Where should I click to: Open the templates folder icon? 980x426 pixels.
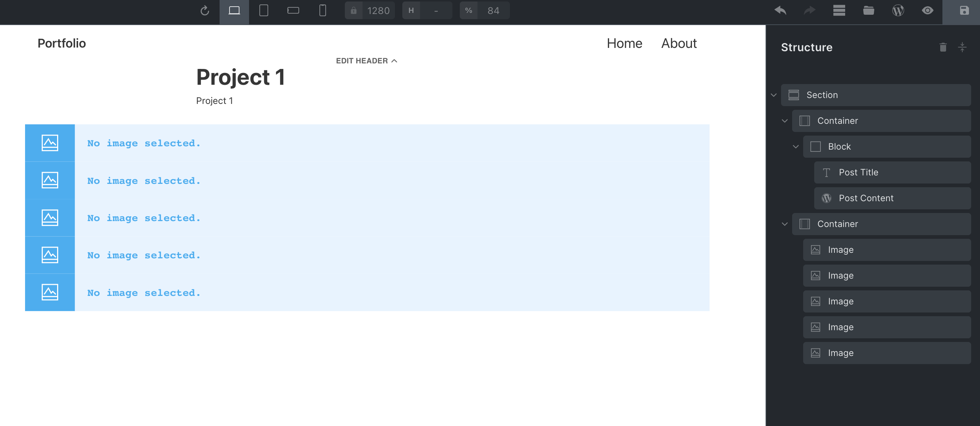pos(868,11)
